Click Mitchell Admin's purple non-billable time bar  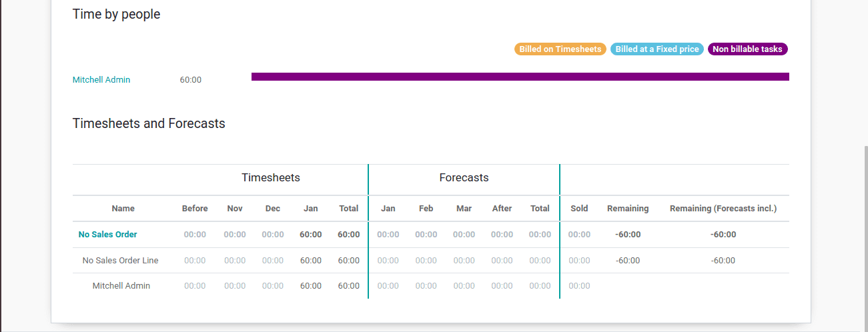pos(520,77)
